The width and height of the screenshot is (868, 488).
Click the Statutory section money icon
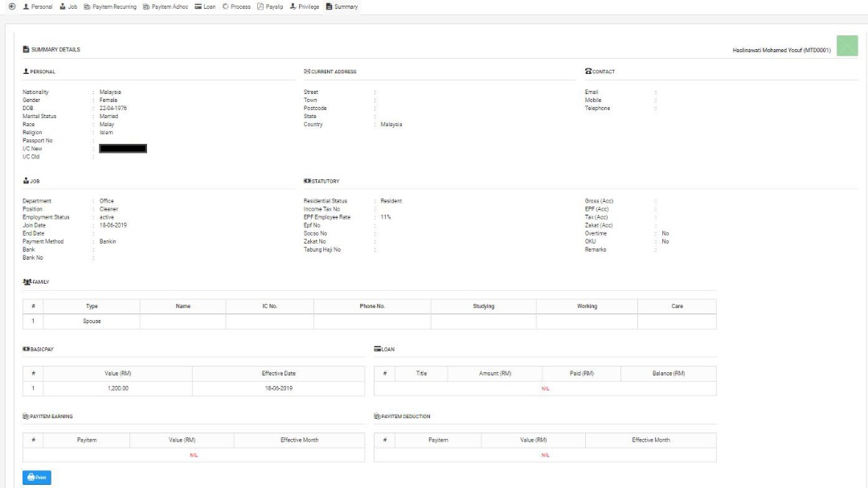(307, 181)
